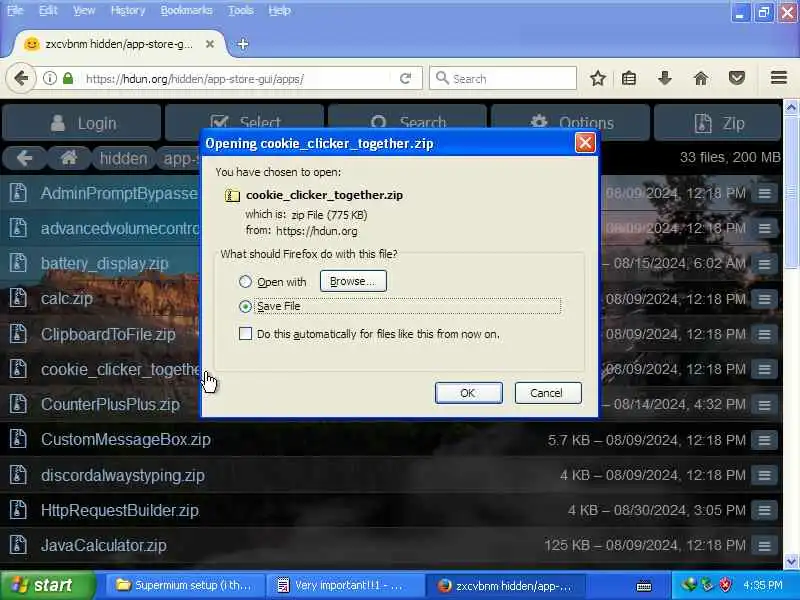800x600 pixels.
Task: Open the row menu for discordalwaystyping.zip
Action: tap(764, 476)
